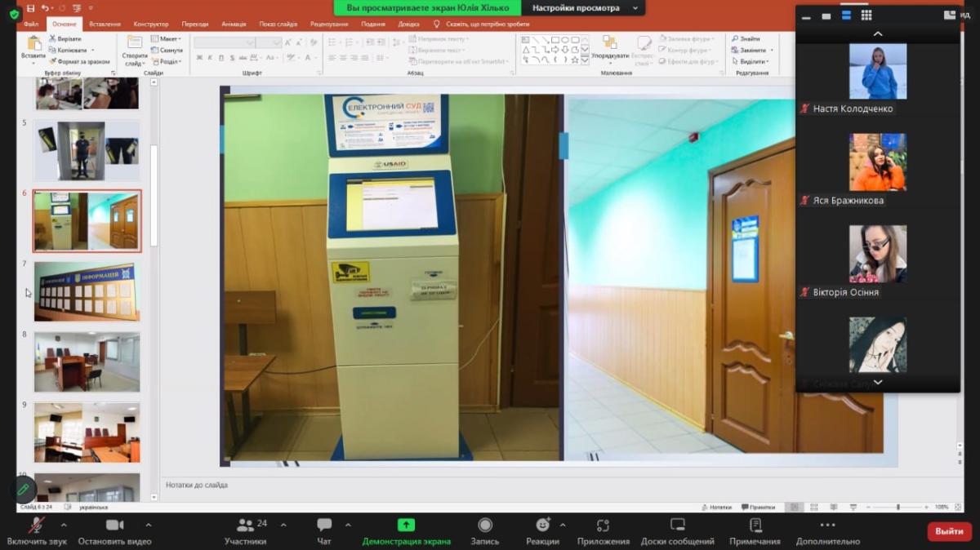The image size is (980, 550).
Task: Open the Реакции reactions menu
Action: tap(542, 526)
